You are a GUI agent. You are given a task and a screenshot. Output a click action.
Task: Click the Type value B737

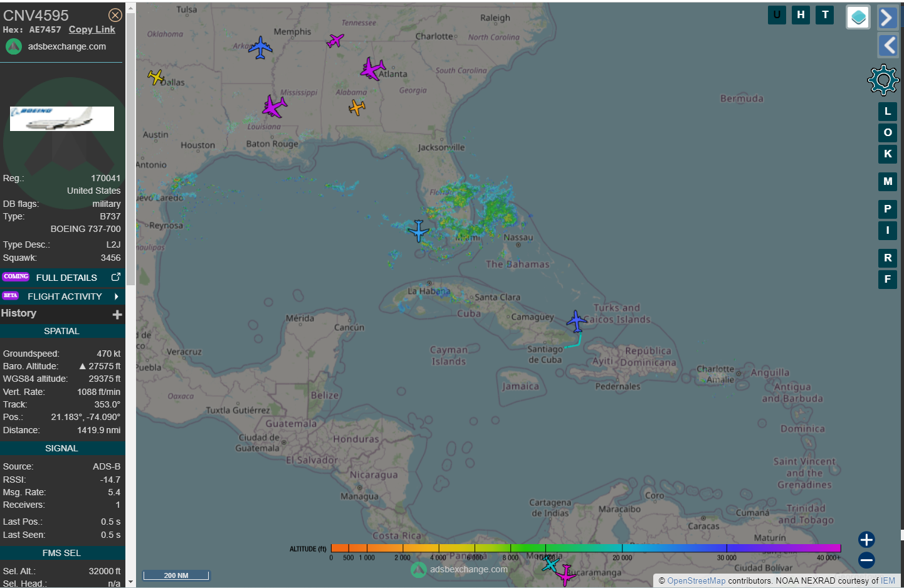click(110, 216)
